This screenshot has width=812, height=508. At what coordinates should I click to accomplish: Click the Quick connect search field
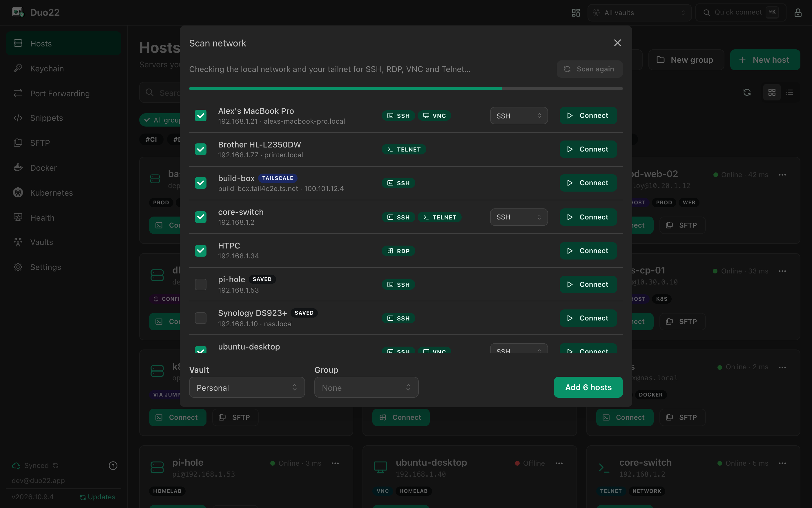[741, 13]
